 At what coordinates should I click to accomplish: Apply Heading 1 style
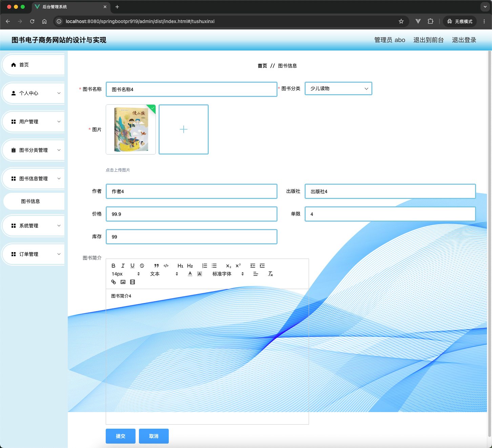tap(180, 266)
